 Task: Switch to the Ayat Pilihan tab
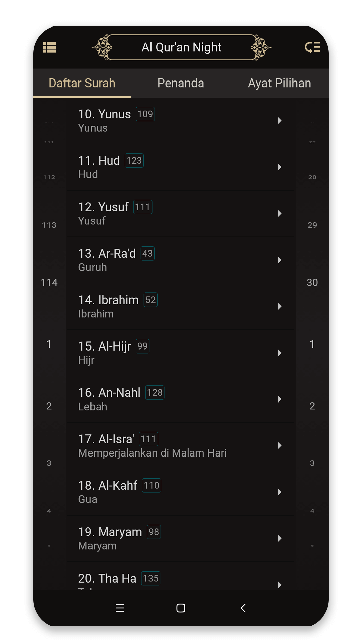[x=279, y=83]
